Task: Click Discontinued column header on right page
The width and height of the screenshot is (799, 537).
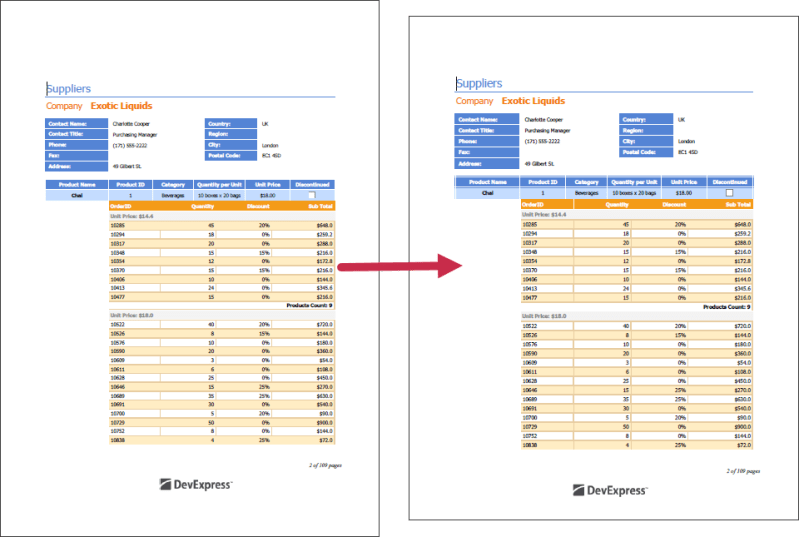Action: [x=730, y=182]
